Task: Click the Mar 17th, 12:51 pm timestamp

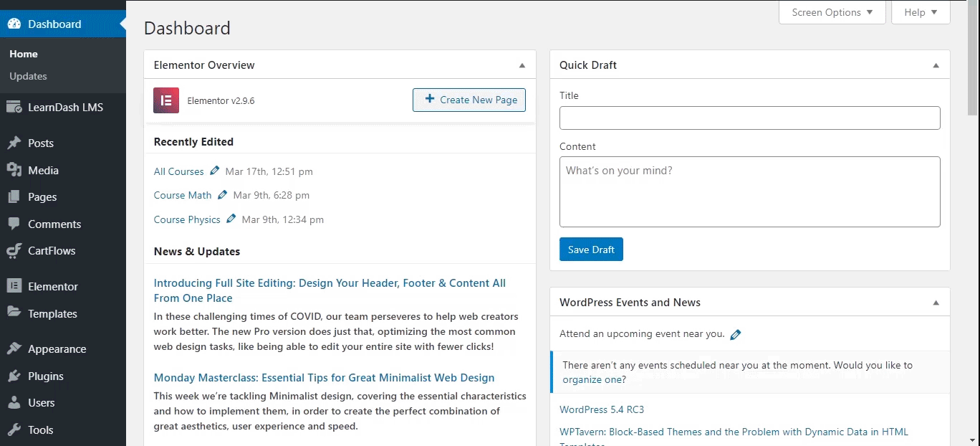Action: click(269, 171)
